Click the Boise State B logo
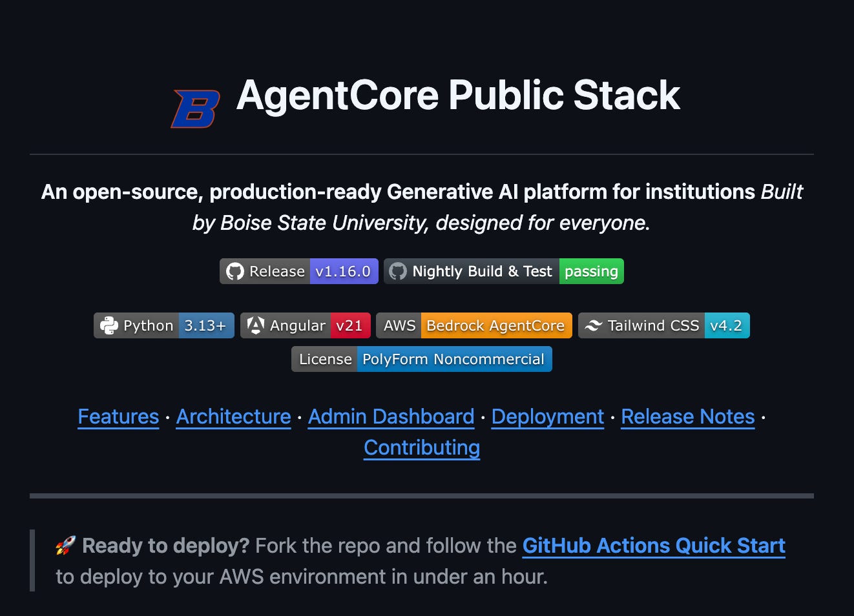Image resolution: width=854 pixels, height=616 pixels. 195,108
